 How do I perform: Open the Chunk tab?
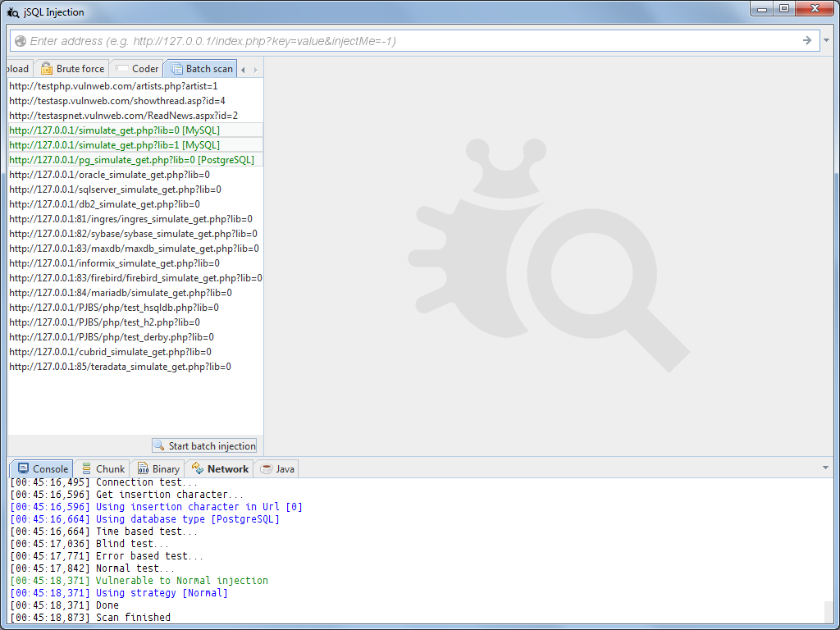[x=103, y=468]
